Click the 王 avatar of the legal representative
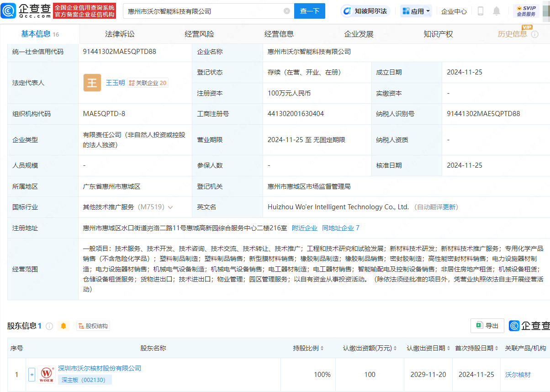The height and width of the screenshot is (392, 550). [x=92, y=83]
